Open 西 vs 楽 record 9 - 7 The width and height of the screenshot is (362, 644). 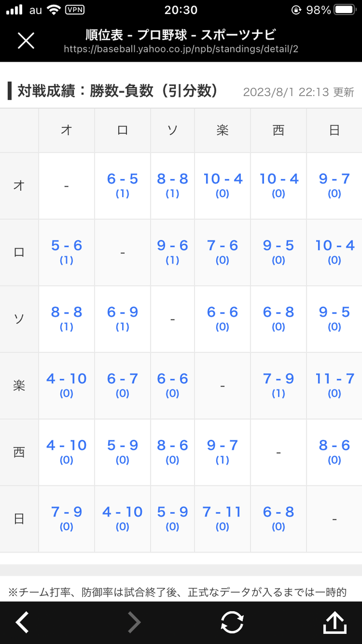click(x=222, y=445)
